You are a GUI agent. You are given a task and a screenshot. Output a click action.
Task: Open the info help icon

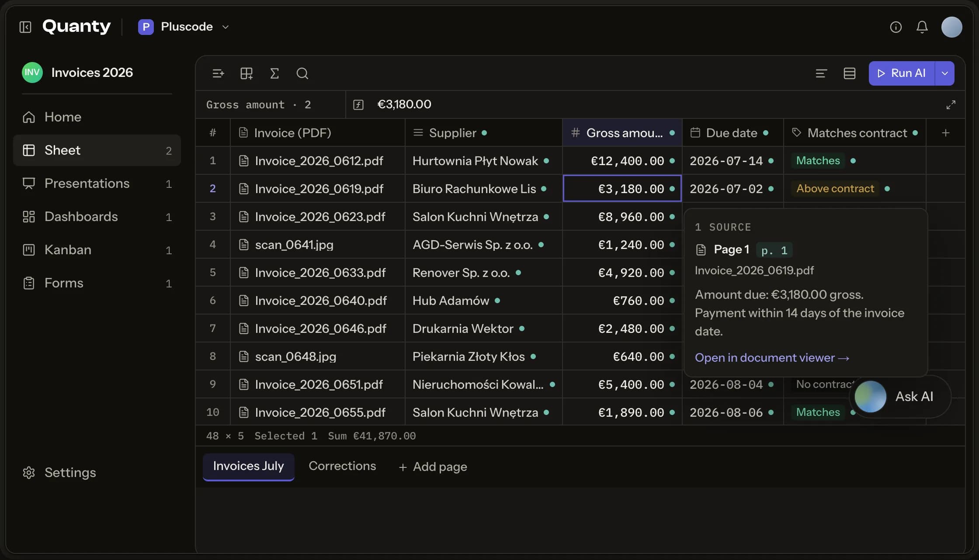(896, 27)
